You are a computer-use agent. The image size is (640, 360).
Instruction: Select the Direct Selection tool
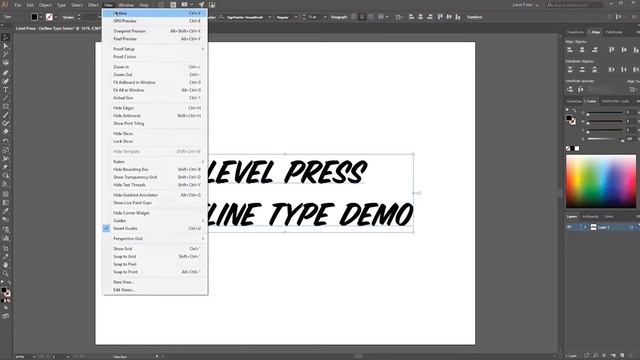point(6,46)
